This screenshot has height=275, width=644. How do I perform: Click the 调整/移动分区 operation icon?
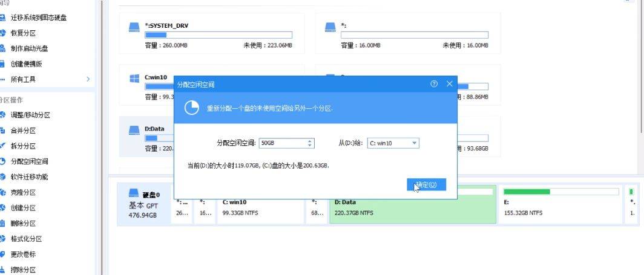coord(3,115)
